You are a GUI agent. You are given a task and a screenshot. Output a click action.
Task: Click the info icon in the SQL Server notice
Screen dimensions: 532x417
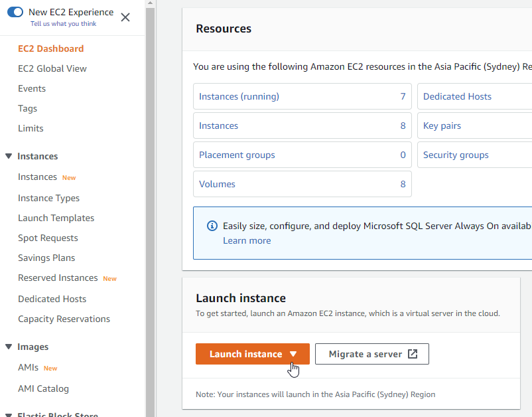(x=212, y=226)
